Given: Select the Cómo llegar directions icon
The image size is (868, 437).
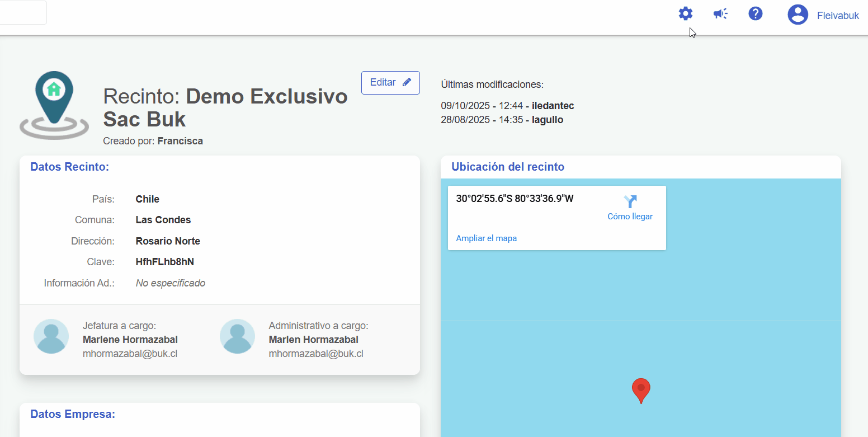Looking at the screenshot, I should tap(630, 201).
